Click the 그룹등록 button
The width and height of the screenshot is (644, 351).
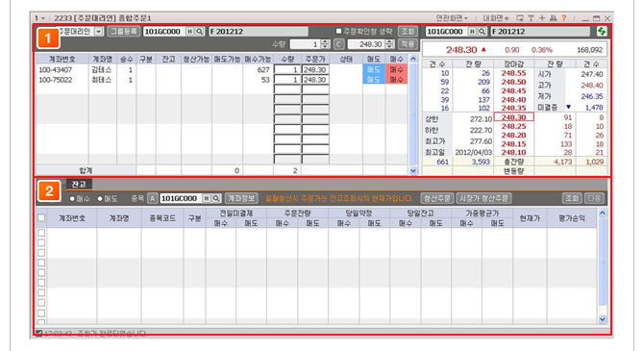[124, 31]
